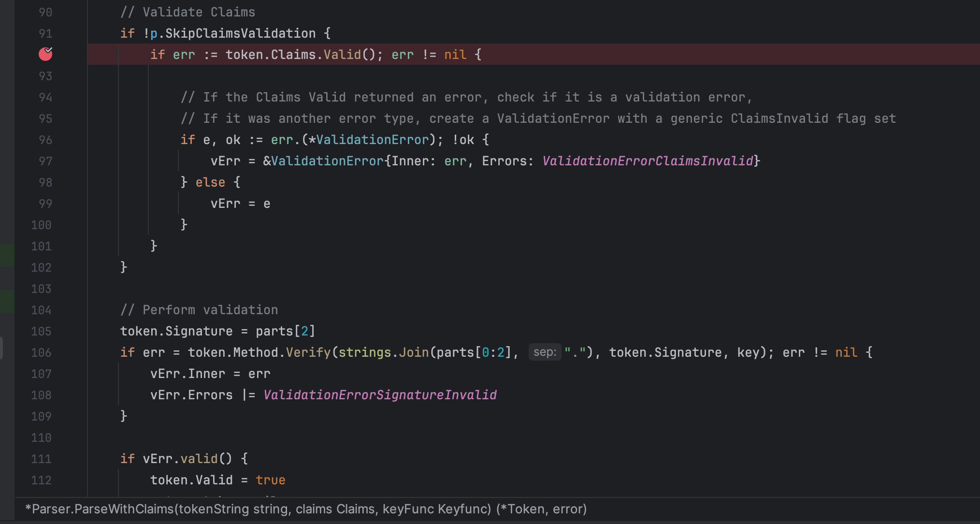Click line number 90 in the gutter
The height and width of the screenshot is (524, 980).
pyautogui.click(x=45, y=12)
